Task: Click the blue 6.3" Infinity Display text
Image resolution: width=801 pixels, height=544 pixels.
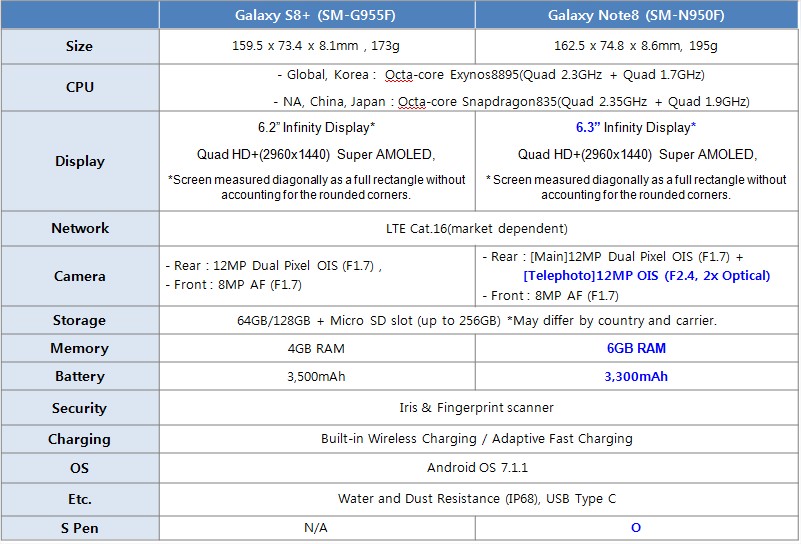Action: (636, 127)
